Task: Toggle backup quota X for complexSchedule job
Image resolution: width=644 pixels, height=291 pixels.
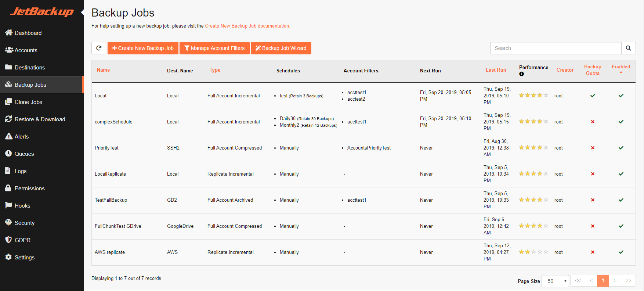Action: (593, 122)
